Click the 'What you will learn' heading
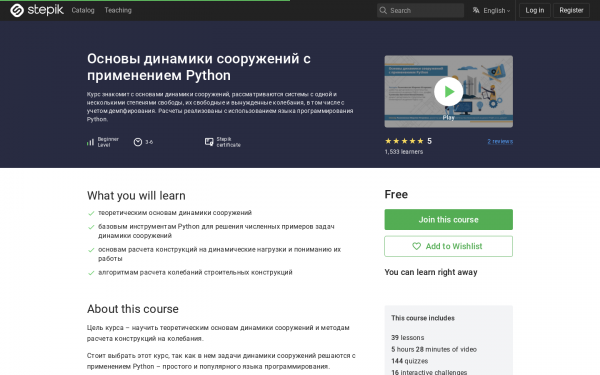This screenshot has height=375, width=600. [136, 196]
